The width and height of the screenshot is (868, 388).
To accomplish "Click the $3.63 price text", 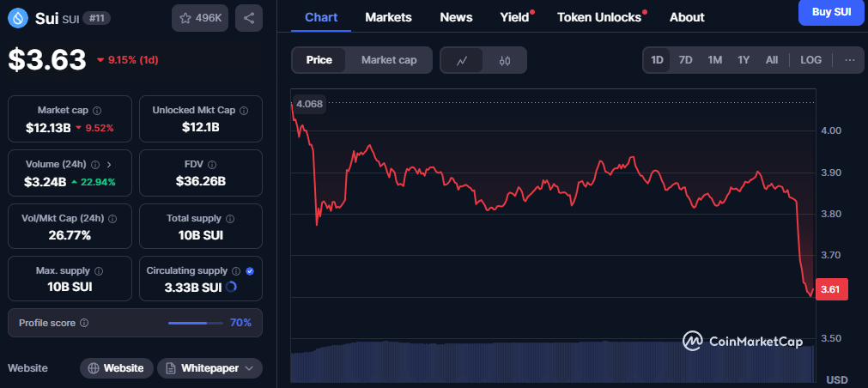I will pos(47,60).
